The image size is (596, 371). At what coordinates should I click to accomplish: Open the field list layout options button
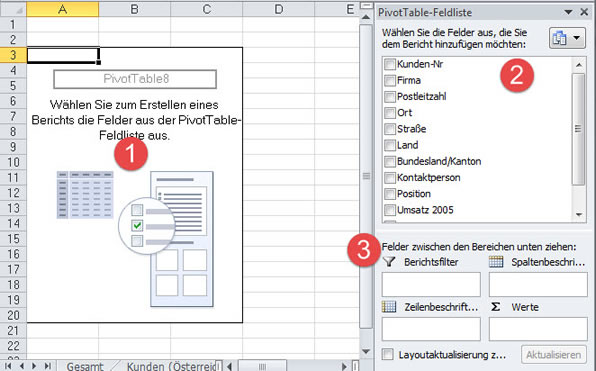(x=567, y=38)
